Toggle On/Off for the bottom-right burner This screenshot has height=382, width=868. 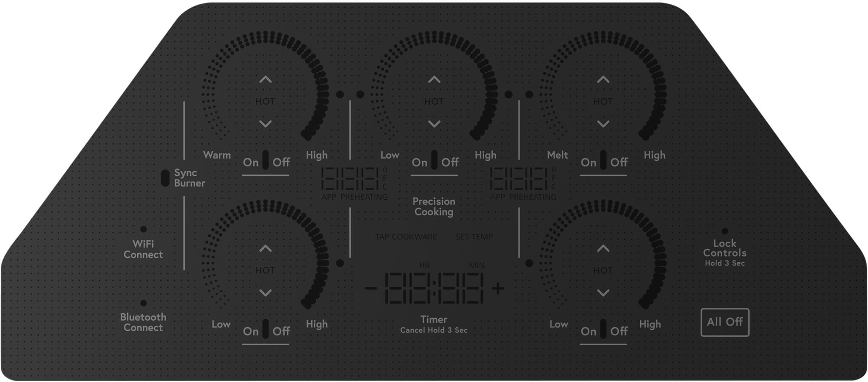603,331
